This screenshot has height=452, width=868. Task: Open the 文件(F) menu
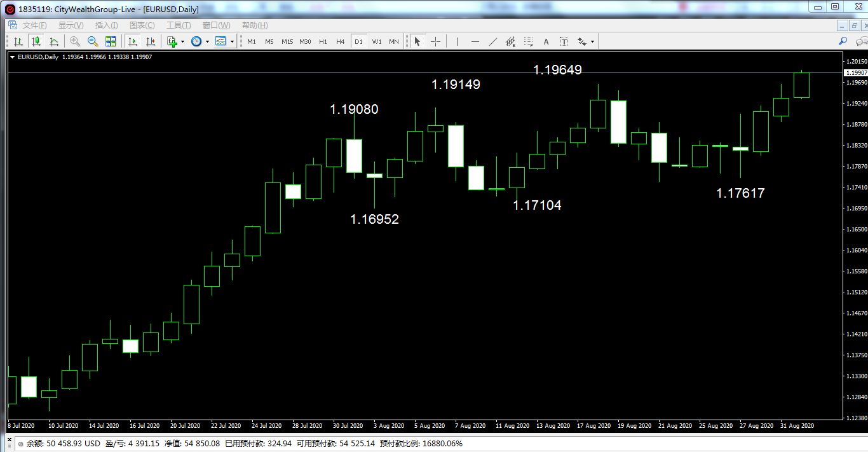tap(35, 25)
